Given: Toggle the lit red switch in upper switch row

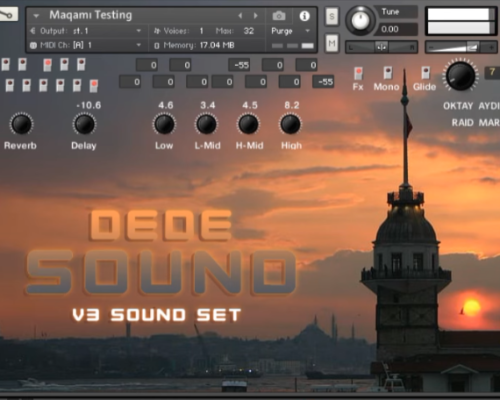Looking at the screenshot, I should [x=48, y=65].
